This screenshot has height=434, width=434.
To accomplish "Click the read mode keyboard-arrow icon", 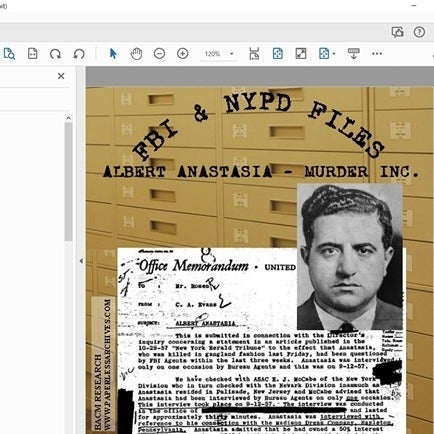I will point(354,54).
